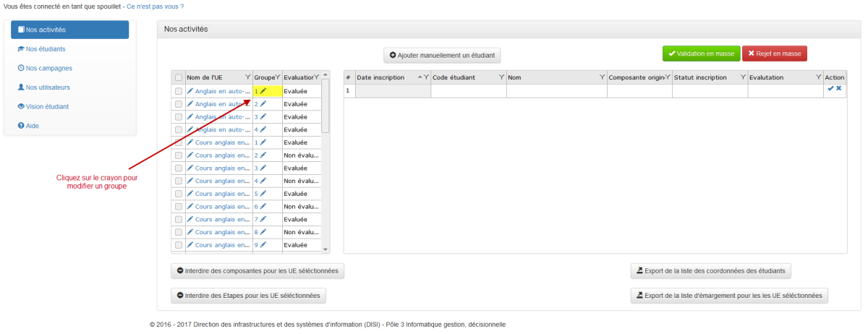Click the filter icon on Code étudiant column
Image resolution: width=868 pixels, height=334 pixels.
[501, 77]
